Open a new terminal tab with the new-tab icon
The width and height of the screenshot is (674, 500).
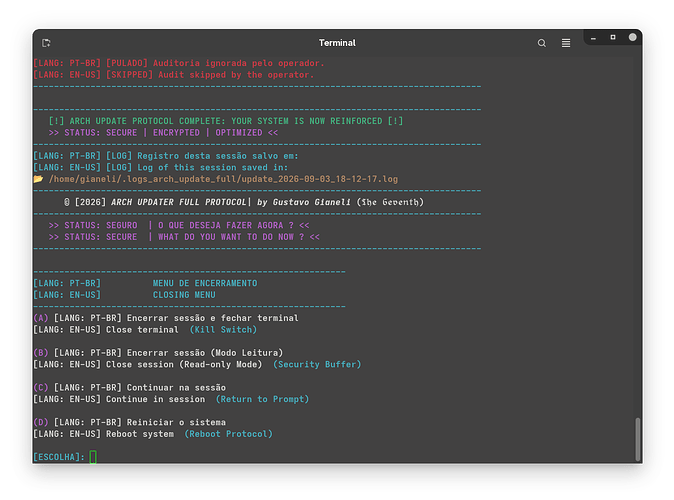[x=46, y=43]
